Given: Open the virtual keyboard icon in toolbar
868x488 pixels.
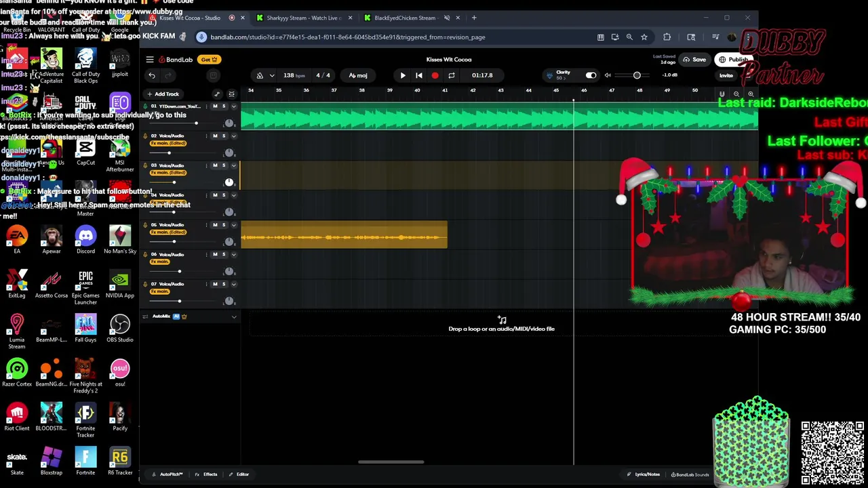Looking at the screenshot, I should click(x=213, y=75).
